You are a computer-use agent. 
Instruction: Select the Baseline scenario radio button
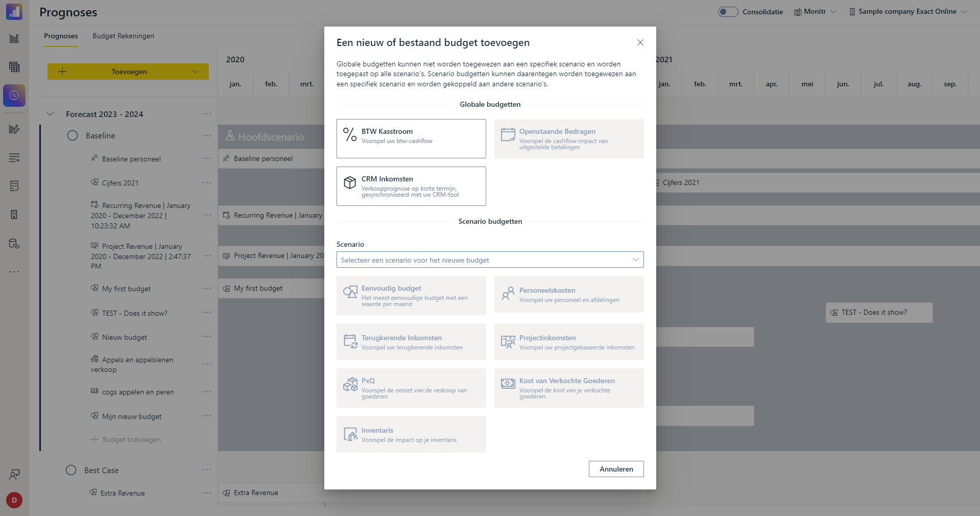(x=73, y=135)
